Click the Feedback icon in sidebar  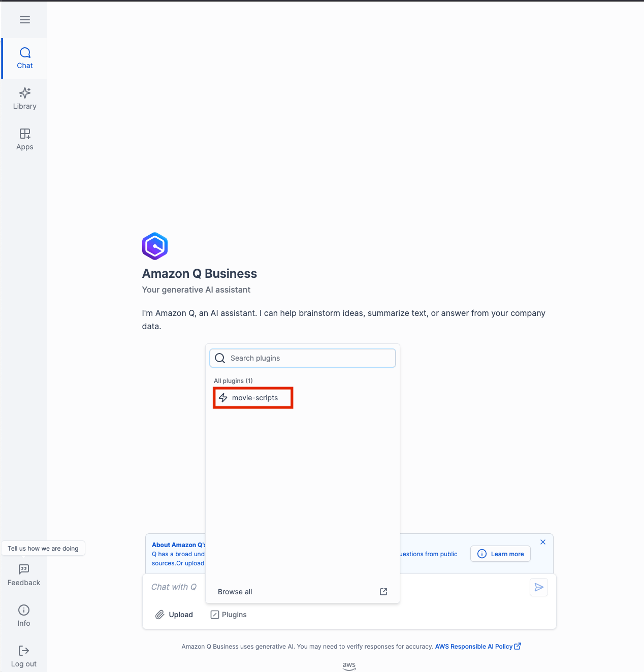click(x=24, y=569)
